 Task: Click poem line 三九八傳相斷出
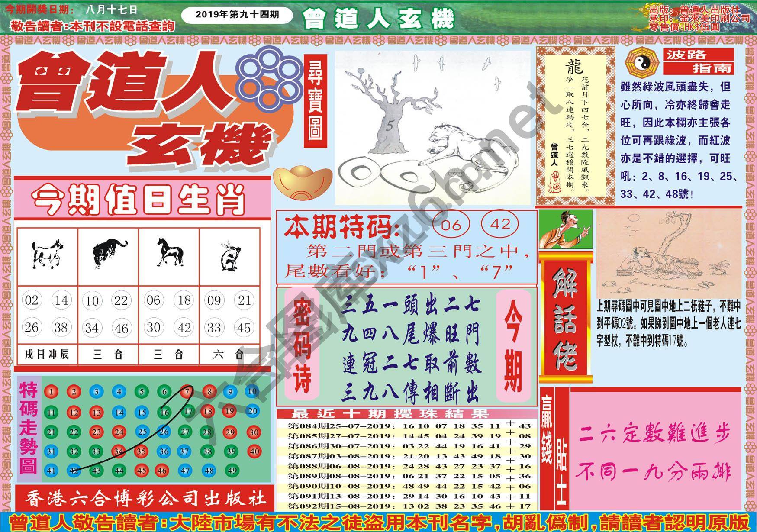[x=409, y=393]
